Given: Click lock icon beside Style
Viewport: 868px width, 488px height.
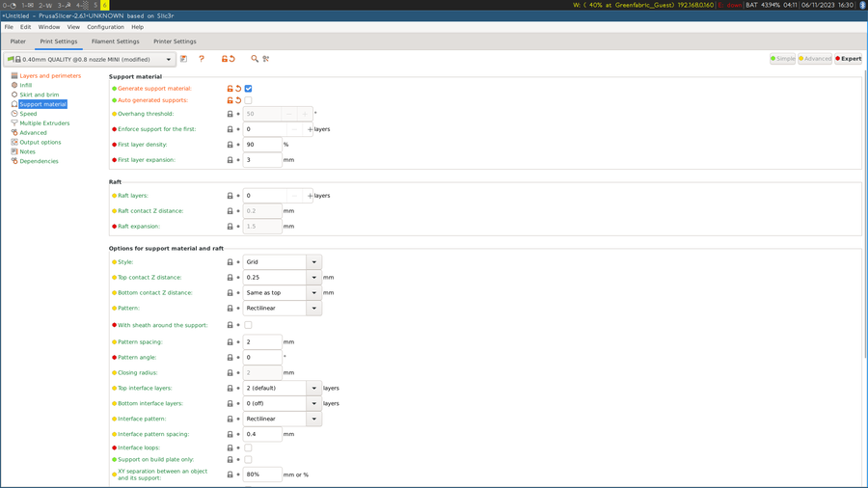Looking at the screenshot, I should (230, 261).
